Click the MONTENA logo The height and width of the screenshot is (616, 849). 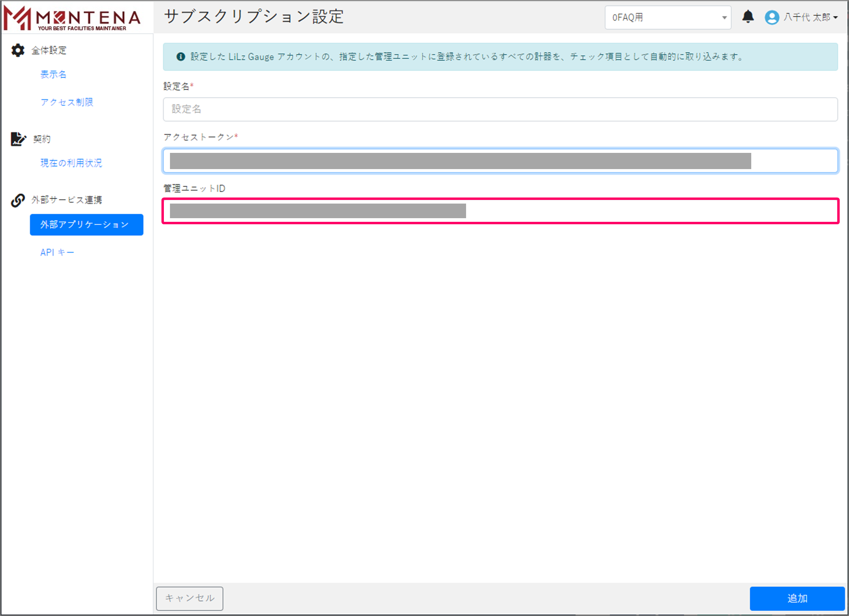pyautogui.click(x=72, y=18)
